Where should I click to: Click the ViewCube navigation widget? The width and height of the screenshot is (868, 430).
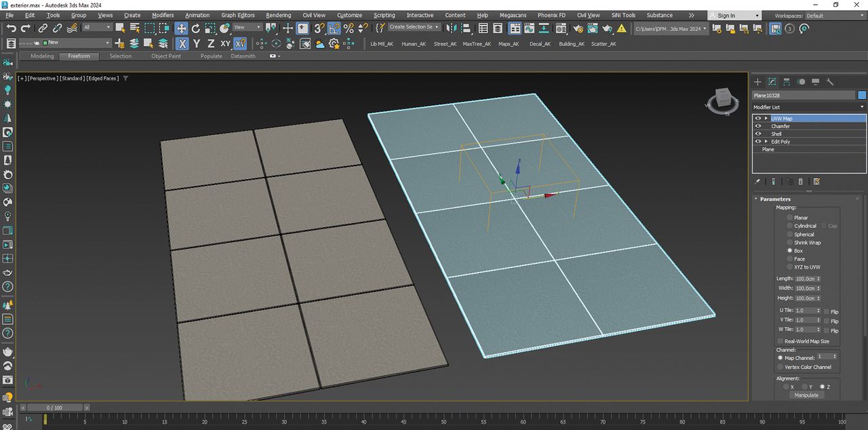[723, 100]
